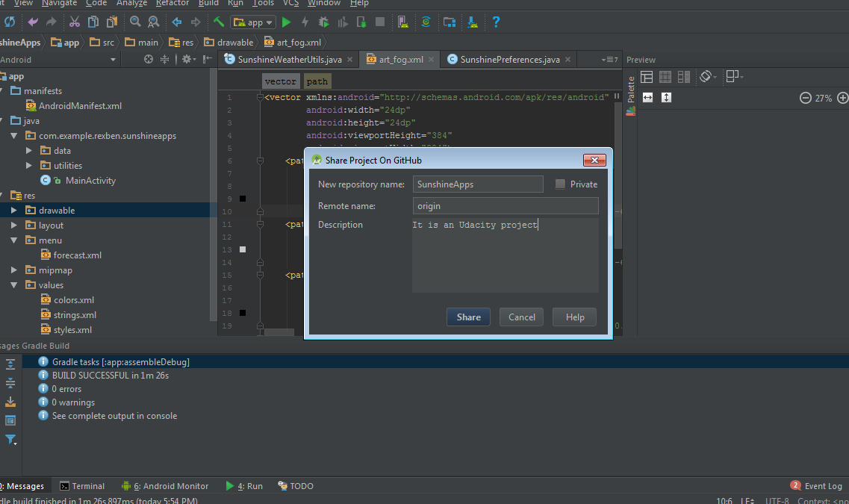Stop the running application
849x504 pixels.
380,22
